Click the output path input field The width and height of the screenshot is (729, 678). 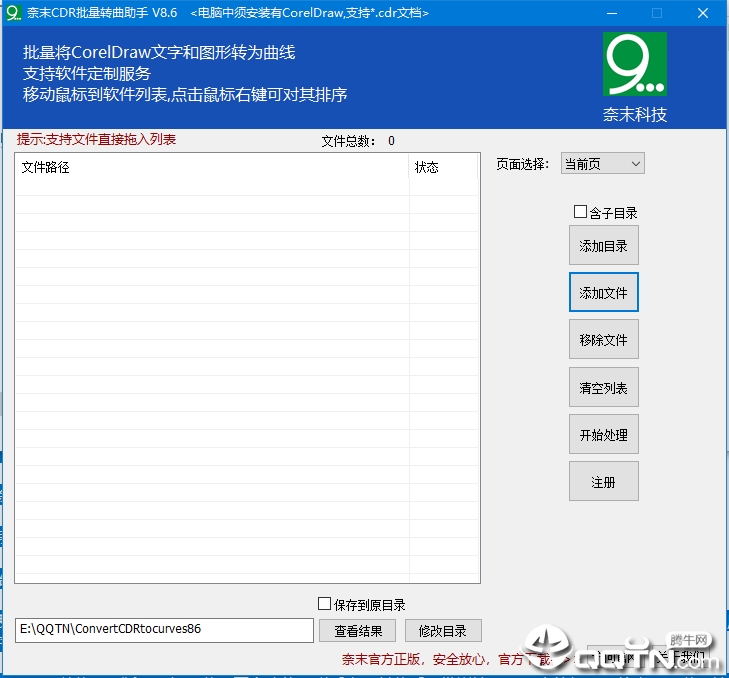tap(164, 630)
